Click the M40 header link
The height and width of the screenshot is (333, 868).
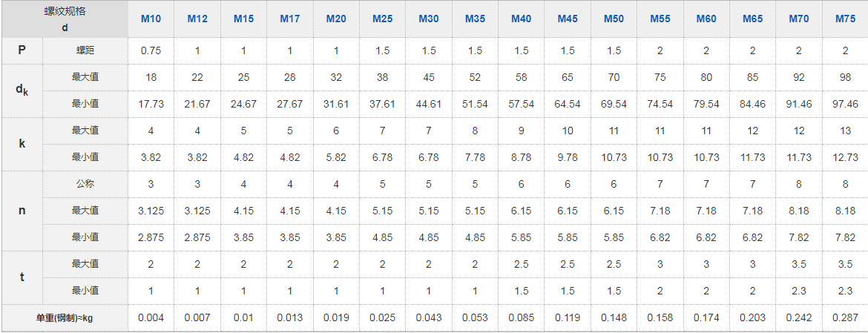(x=521, y=19)
